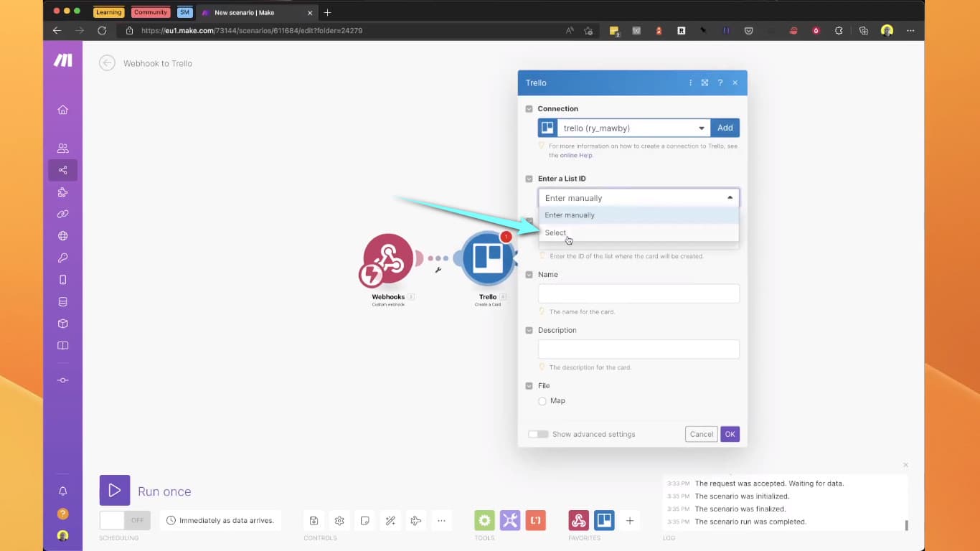The height and width of the screenshot is (551, 980).
Task: Open Scenario settings gear in Controls
Action: point(339,520)
